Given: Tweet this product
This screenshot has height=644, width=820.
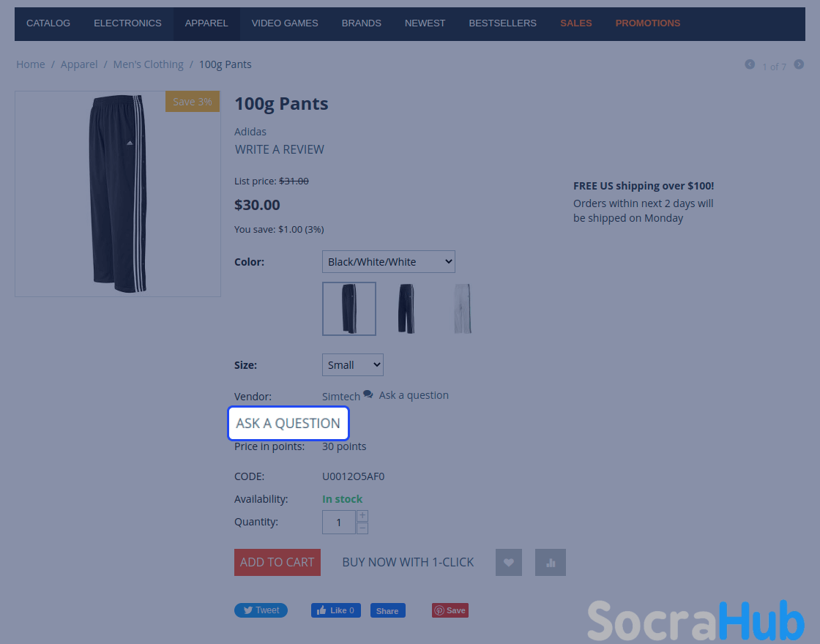Looking at the screenshot, I should click(261, 610).
